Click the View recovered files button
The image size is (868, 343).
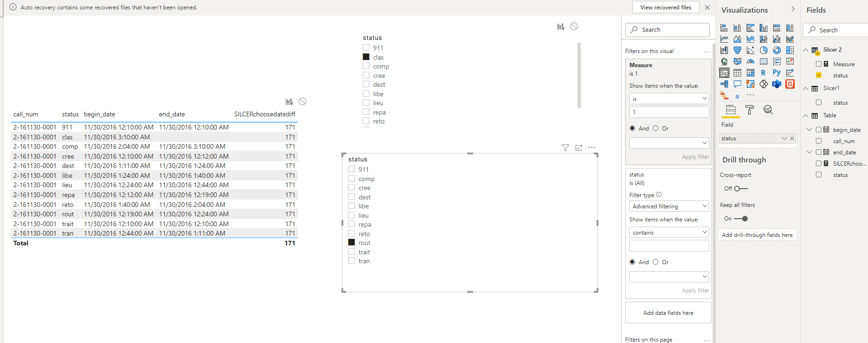(666, 8)
